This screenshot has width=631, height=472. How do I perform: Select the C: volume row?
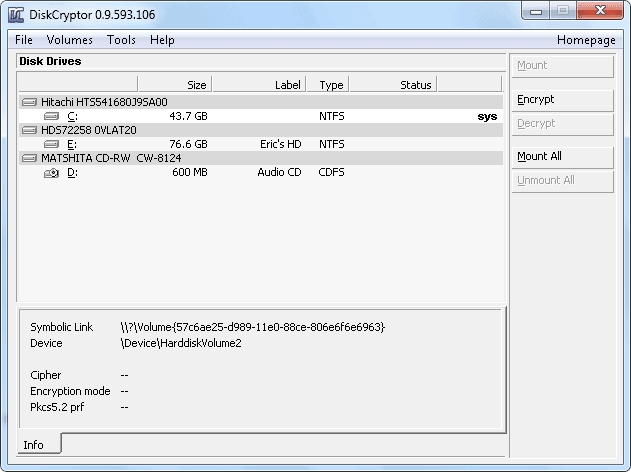pyautogui.click(x=261, y=116)
